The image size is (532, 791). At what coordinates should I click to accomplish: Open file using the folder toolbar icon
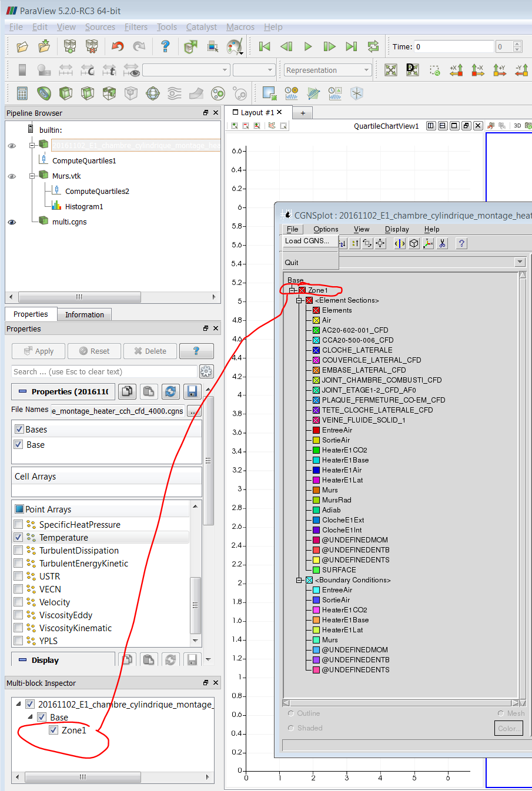pos(22,46)
